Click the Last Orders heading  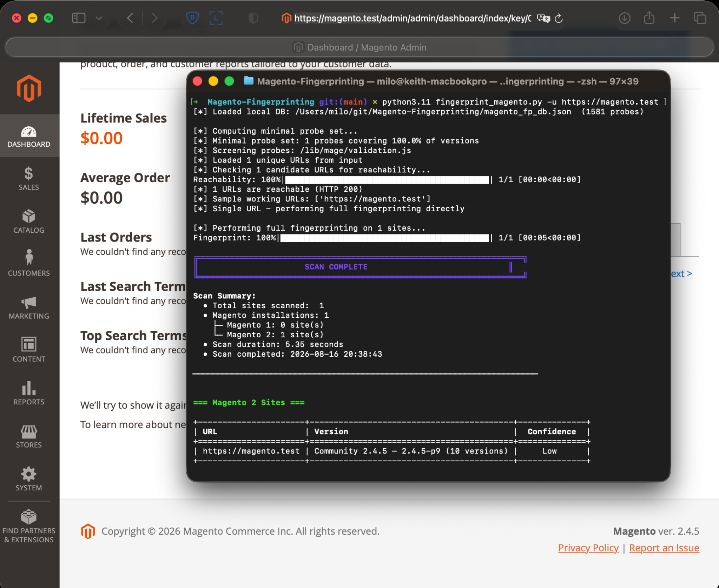(116, 237)
